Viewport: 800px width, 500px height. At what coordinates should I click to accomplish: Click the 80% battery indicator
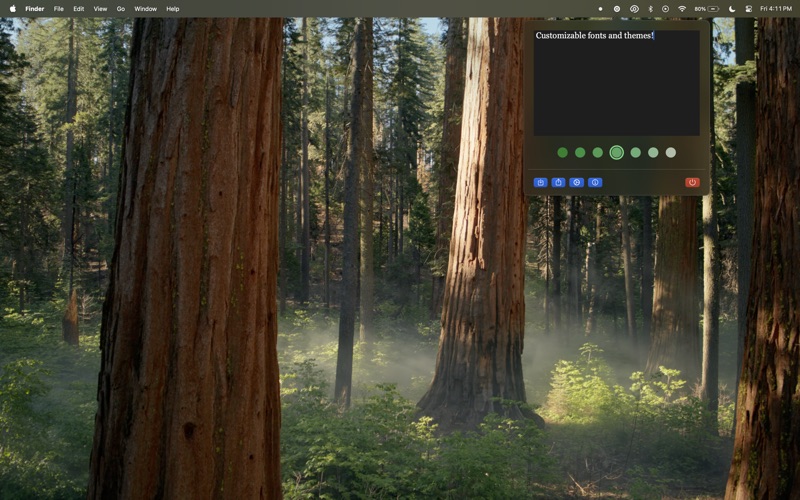click(x=707, y=9)
